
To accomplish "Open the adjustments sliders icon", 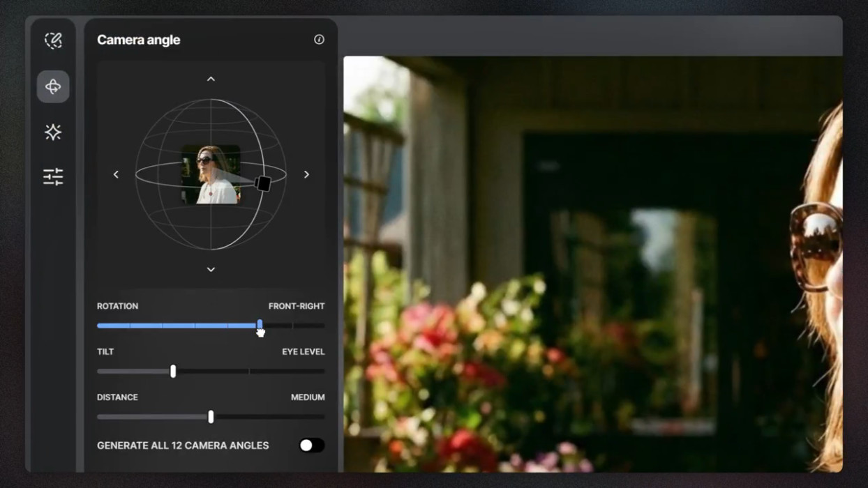I will point(53,176).
